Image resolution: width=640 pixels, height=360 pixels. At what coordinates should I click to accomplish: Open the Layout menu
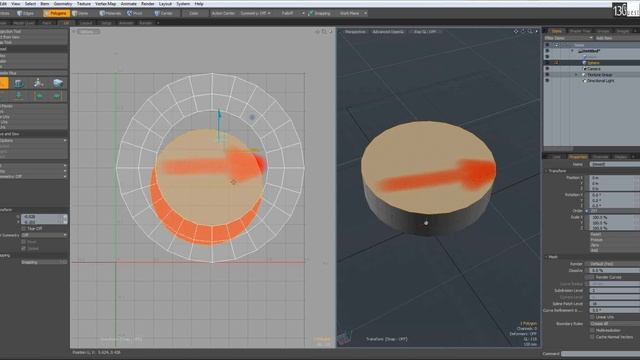coord(165,4)
